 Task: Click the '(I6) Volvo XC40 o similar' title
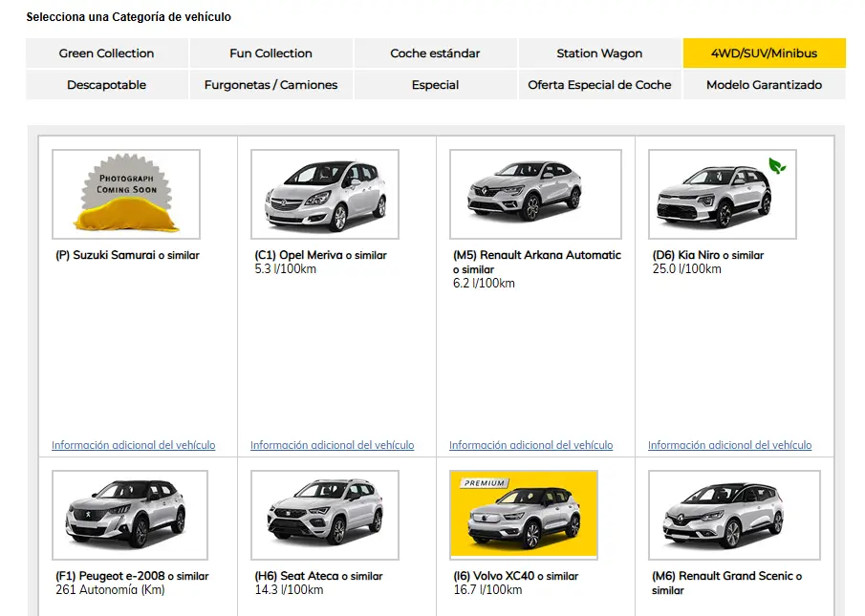516,576
